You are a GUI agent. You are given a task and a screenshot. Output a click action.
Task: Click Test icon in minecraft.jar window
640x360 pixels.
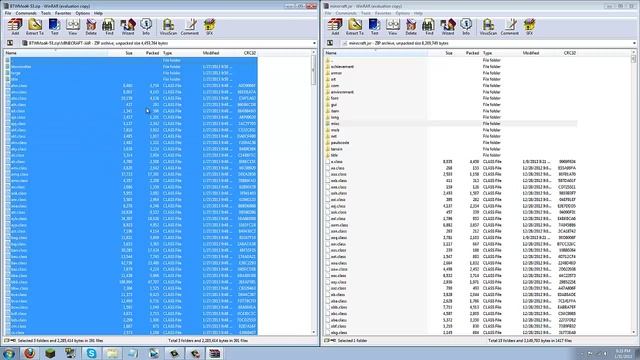374,27
